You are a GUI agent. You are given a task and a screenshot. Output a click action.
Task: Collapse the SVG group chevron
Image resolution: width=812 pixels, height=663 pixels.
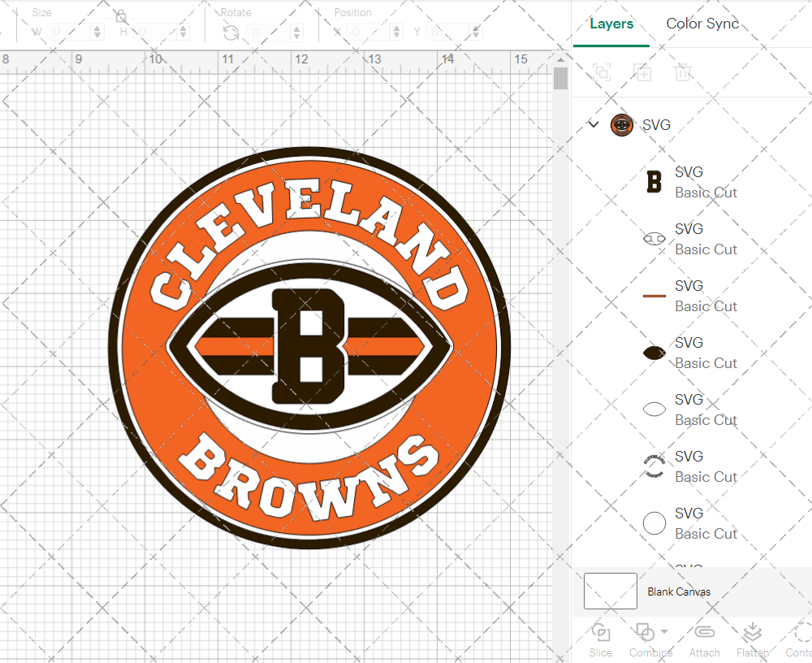(x=594, y=124)
